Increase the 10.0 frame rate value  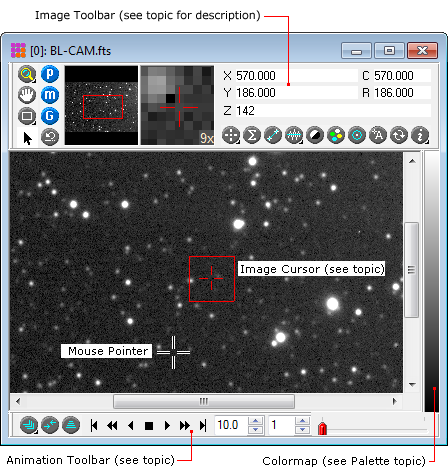pos(256,421)
